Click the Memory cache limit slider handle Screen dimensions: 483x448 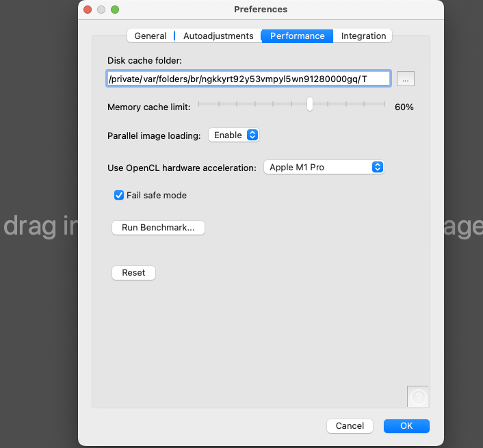(x=310, y=104)
